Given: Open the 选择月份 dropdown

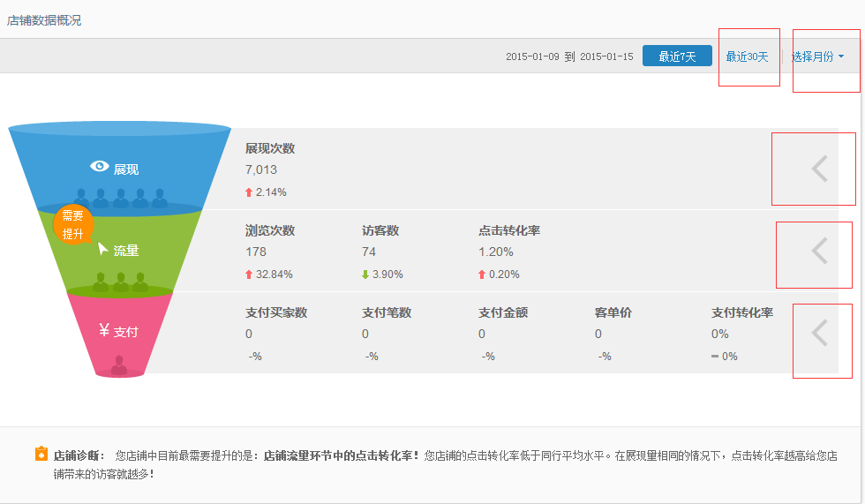Looking at the screenshot, I should 818,56.
